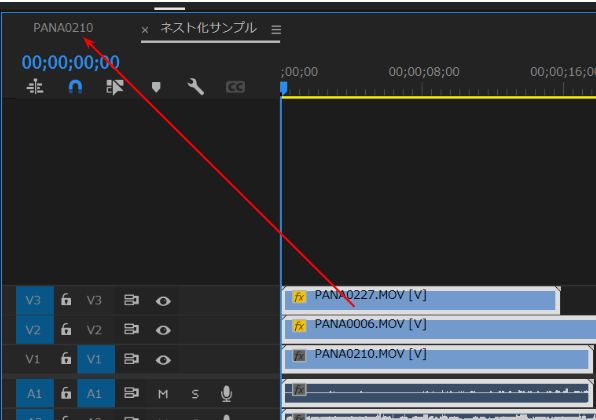The width and height of the screenshot is (596, 420).
Task: Switch to the PANA0210 sequence tab
Action: point(63,28)
